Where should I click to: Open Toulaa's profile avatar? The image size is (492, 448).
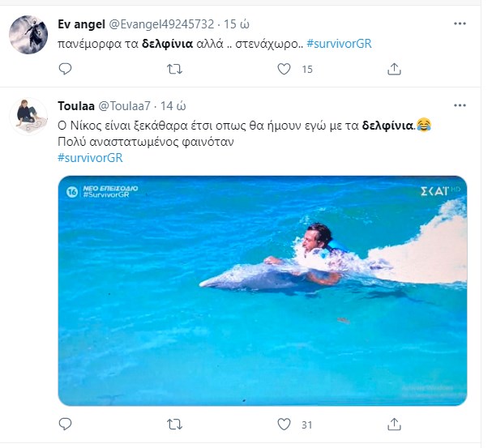click(28, 116)
